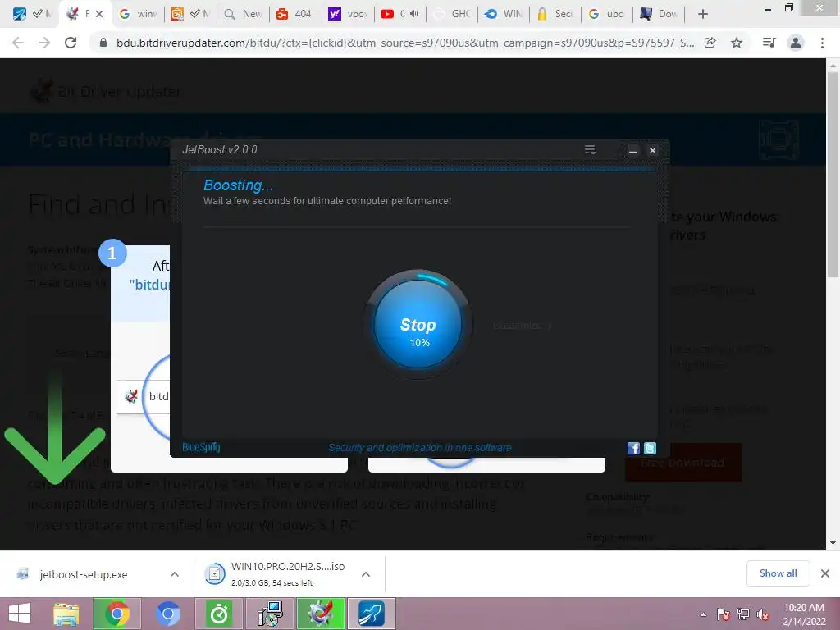Click the BlueSprig logo link

pos(202,447)
